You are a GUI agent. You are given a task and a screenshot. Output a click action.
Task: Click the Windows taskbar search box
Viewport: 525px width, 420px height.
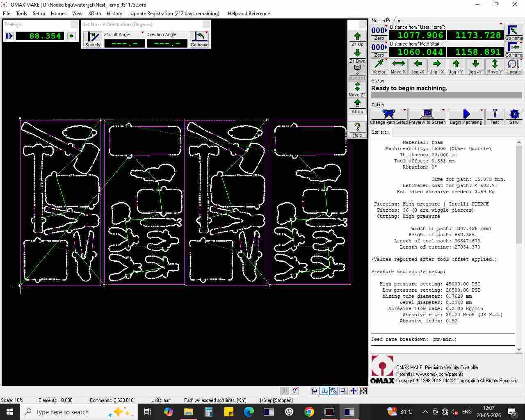click(x=78, y=412)
